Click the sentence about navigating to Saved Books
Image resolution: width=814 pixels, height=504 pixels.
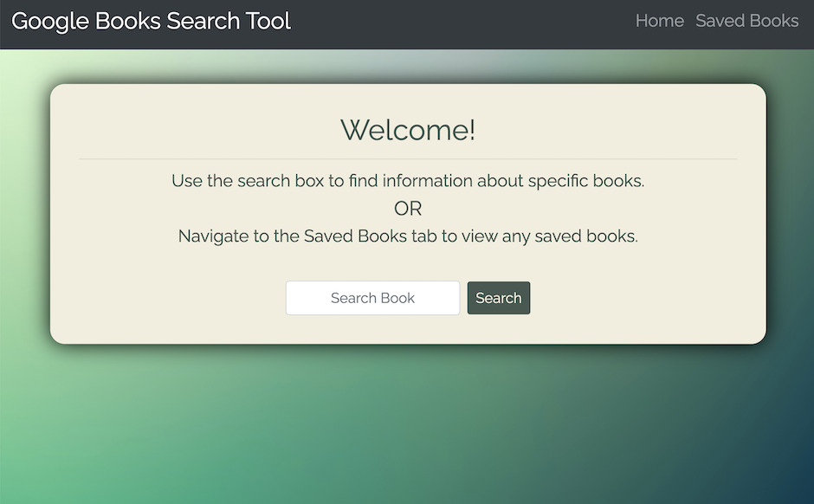click(408, 236)
